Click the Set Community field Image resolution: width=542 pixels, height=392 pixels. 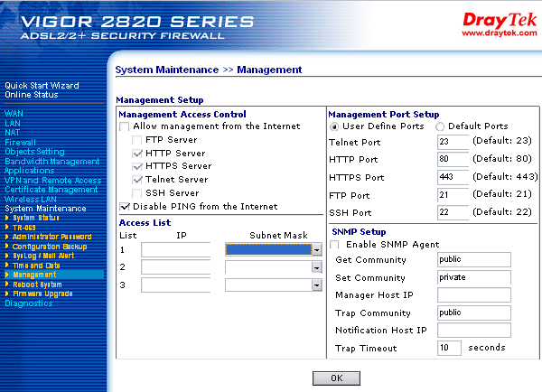[474, 277]
